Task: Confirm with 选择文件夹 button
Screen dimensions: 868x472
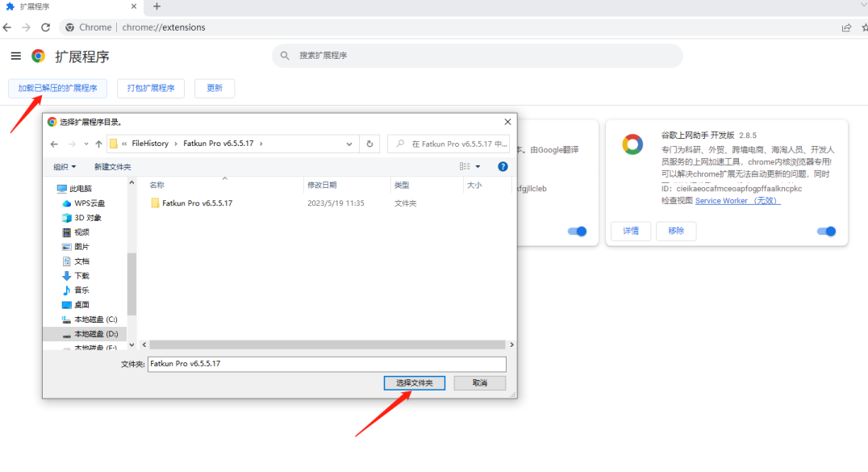Action: pyautogui.click(x=414, y=382)
